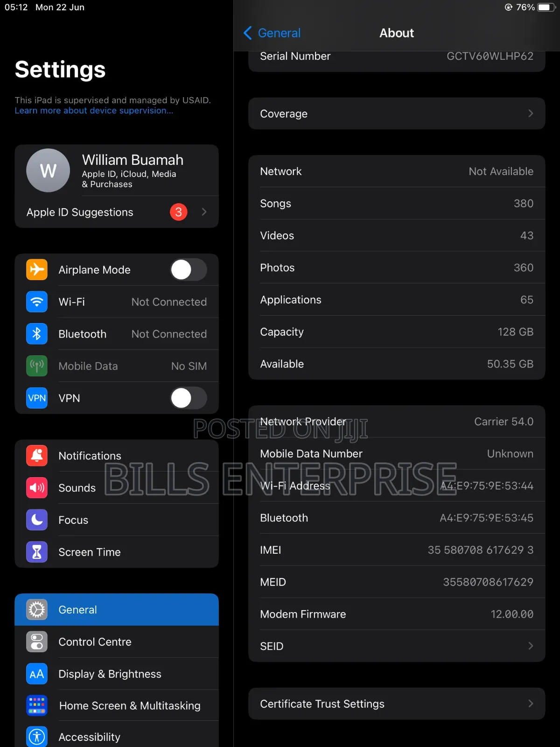560x747 pixels.
Task: Tap the Screen Time hourglass icon
Action: 37,552
